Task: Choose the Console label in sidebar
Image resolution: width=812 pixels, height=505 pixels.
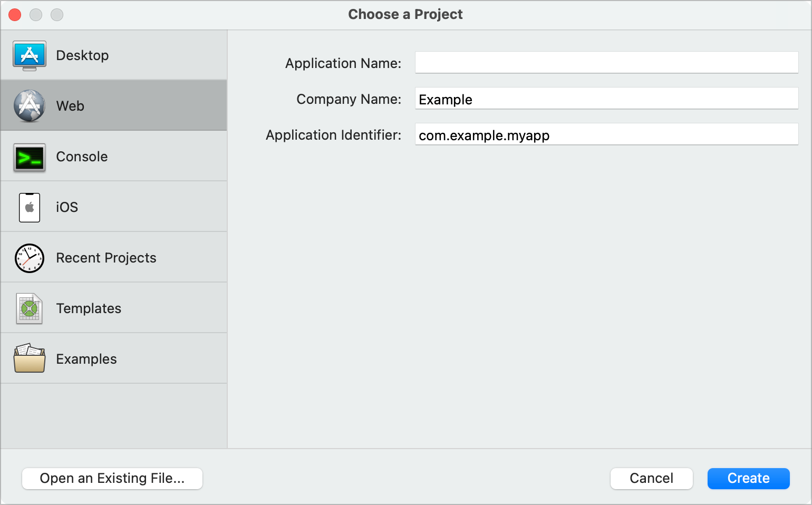Action: (x=82, y=157)
